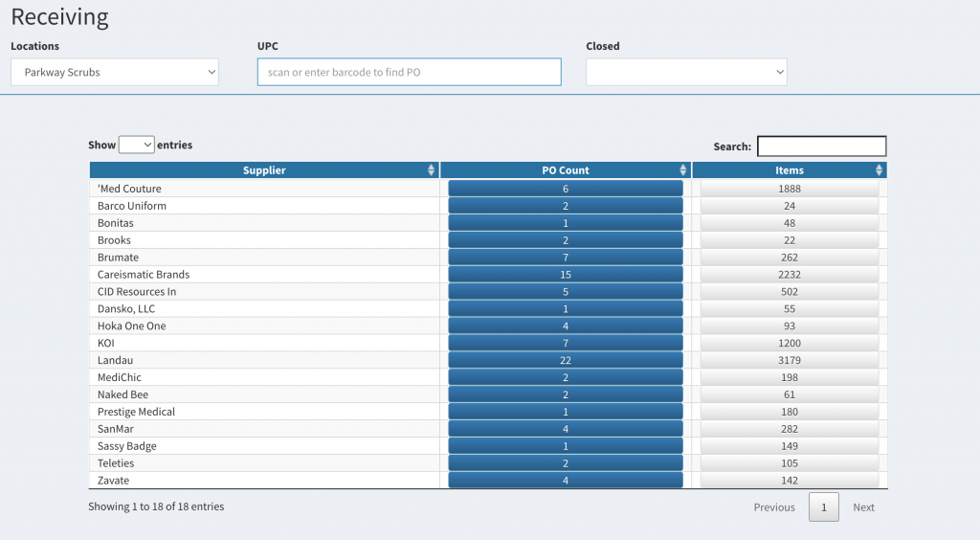Focus the table Search box
Screen dimensions: 980x540
pyautogui.click(x=821, y=146)
